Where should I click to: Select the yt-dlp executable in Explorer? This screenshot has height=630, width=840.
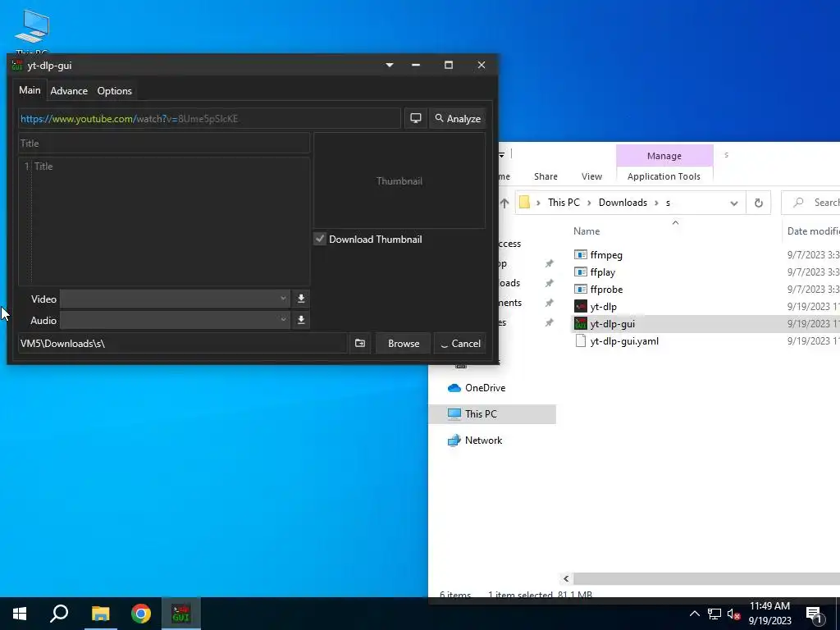click(603, 307)
